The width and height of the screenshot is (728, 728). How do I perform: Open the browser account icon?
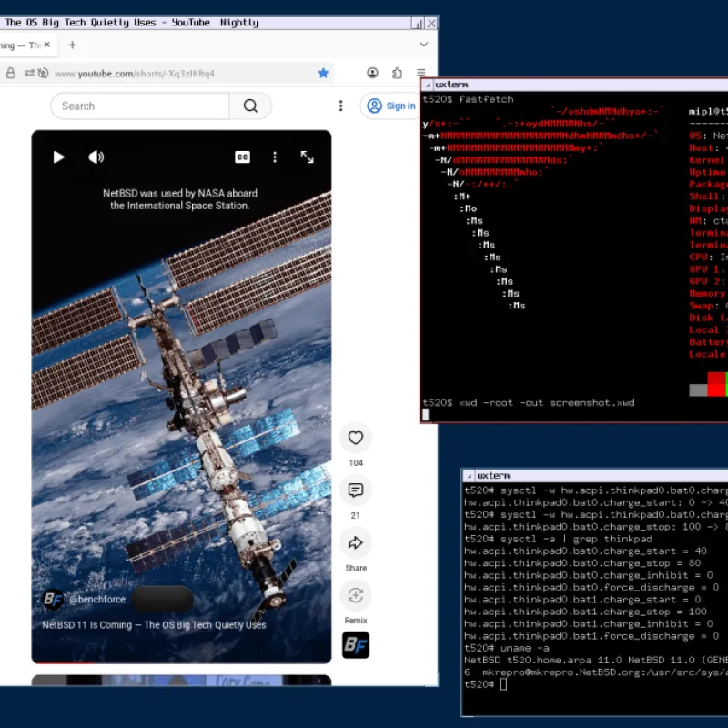point(372,73)
